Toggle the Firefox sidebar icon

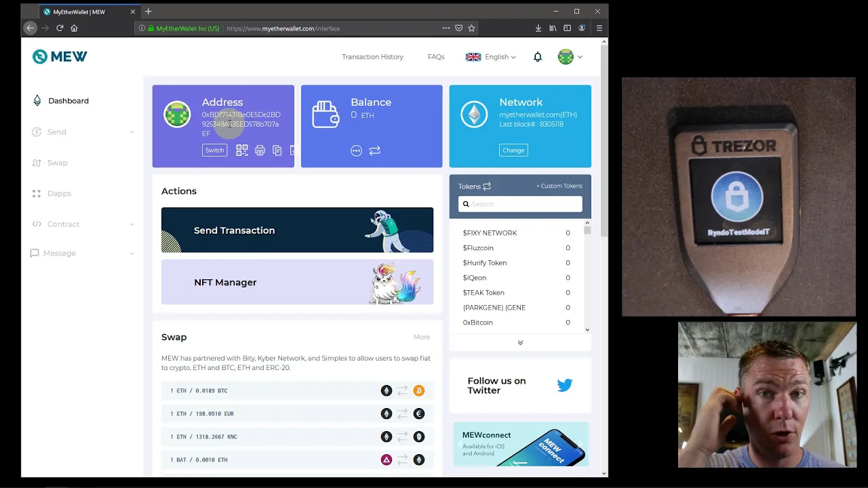point(567,28)
